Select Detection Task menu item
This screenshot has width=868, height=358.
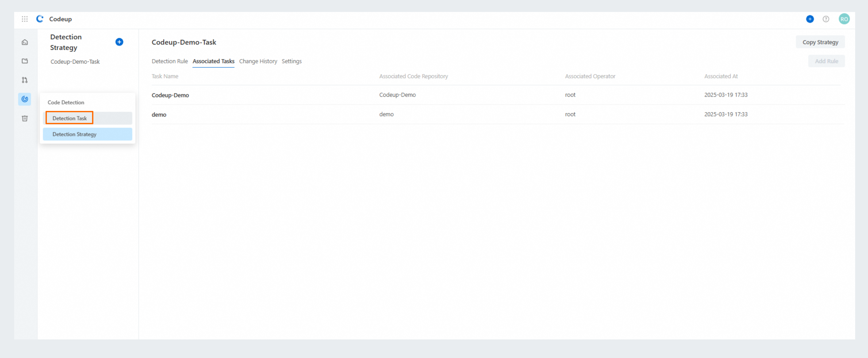(70, 118)
